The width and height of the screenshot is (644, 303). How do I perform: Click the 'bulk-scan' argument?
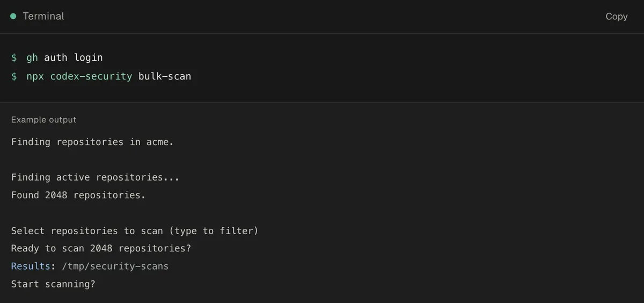(165, 76)
